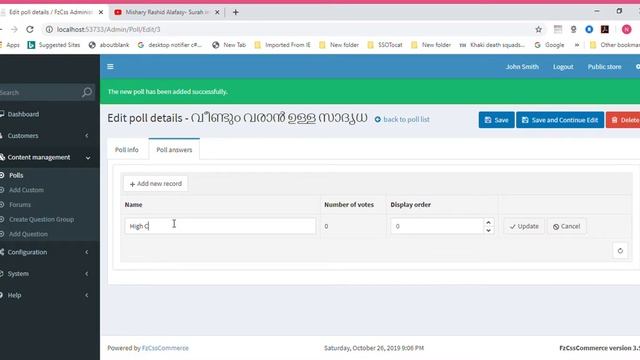This screenshot has width=640, height=360.
Task: Open Create Question Group item
Action: 41,219
